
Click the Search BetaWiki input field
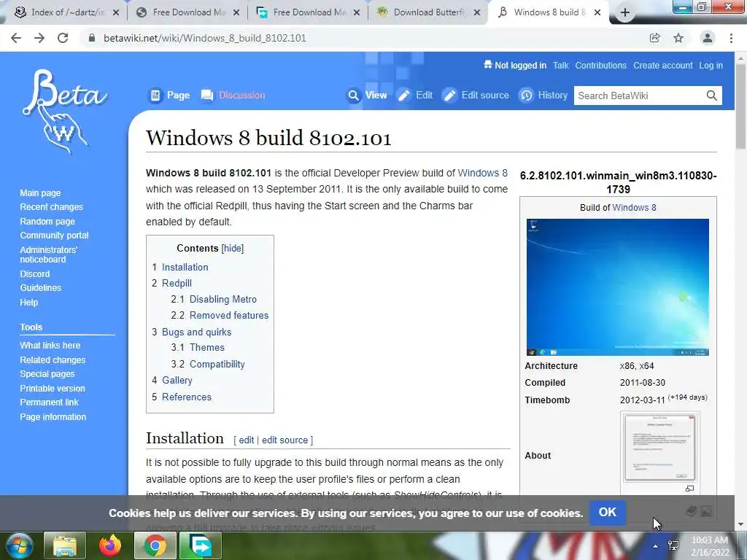(639, 96)
